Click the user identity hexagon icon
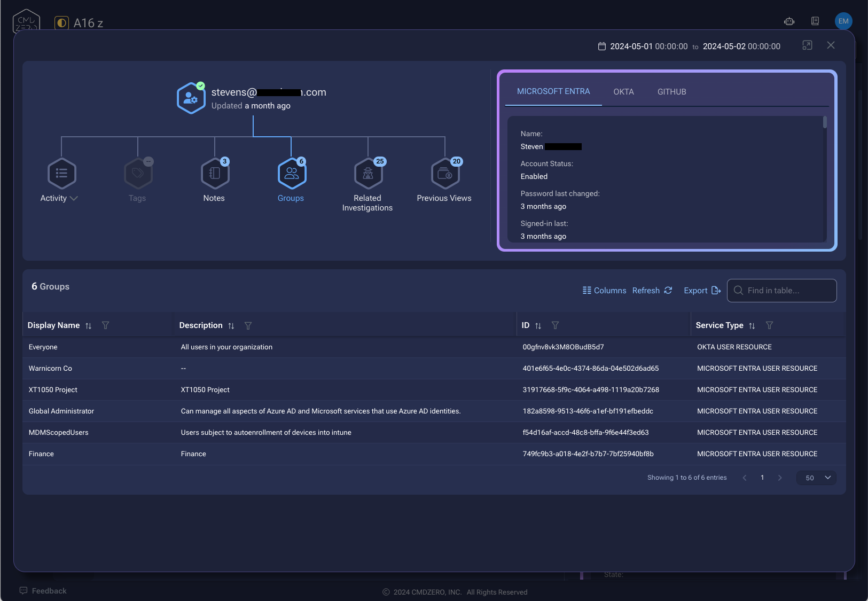This screenshot has height=601, width=868. (191, 98)
